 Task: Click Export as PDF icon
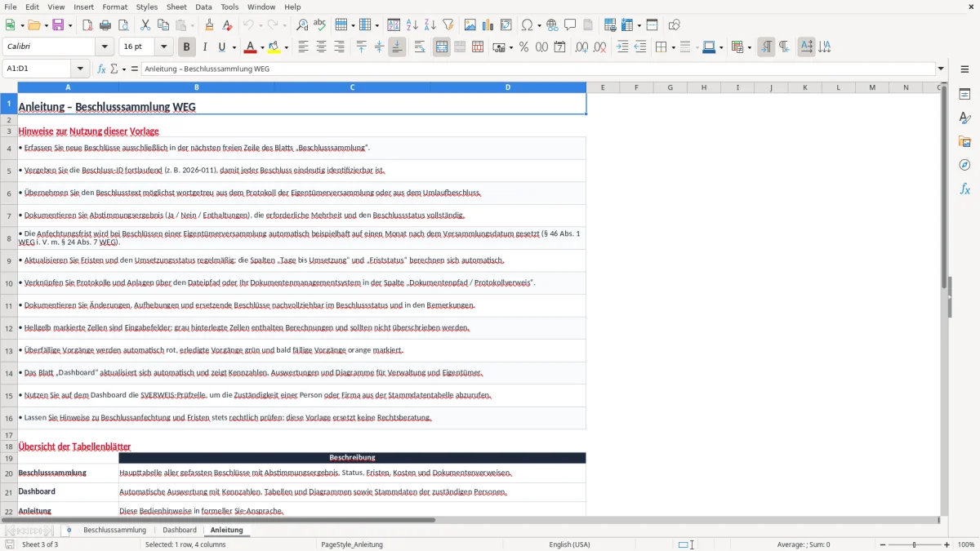click(x=87, y=25)
